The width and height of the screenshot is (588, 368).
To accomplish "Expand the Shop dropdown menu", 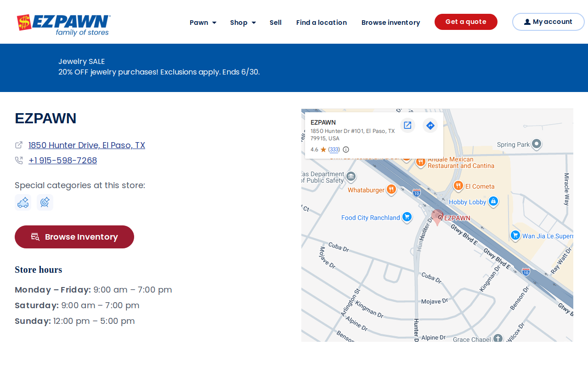I will click(243, 23).
